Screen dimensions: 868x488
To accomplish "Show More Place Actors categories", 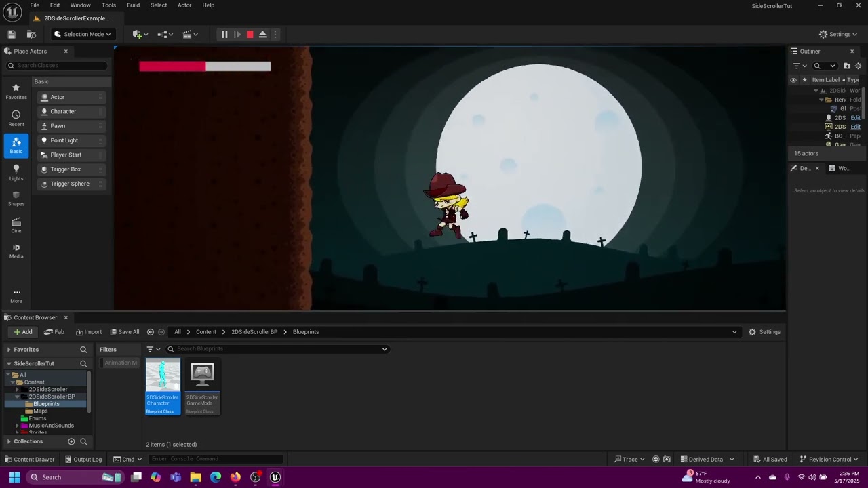I will click(x=16, y=296).
